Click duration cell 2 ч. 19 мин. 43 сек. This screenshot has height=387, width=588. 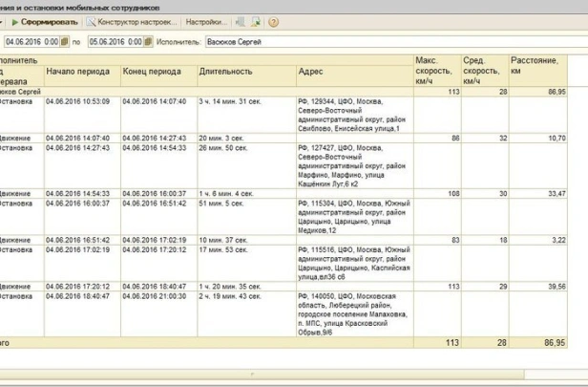[x=231, y=296]
